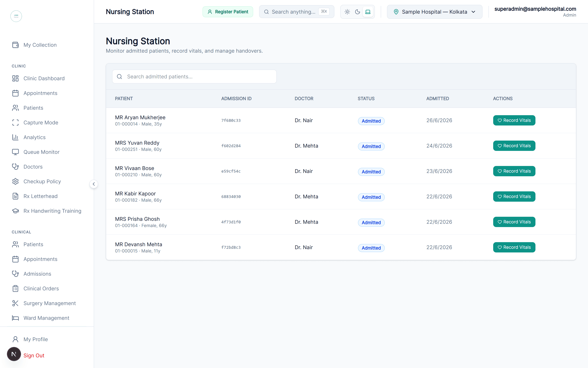588x368 pixels.
Task: Click patient name MRS Prisha Ghosh
Action: tap(137, 219)
